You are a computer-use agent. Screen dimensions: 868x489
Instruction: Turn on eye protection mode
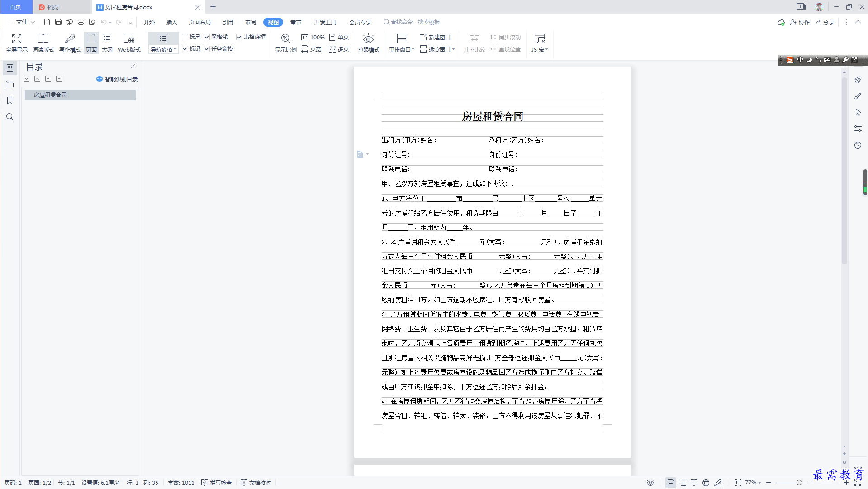point(368,43)
